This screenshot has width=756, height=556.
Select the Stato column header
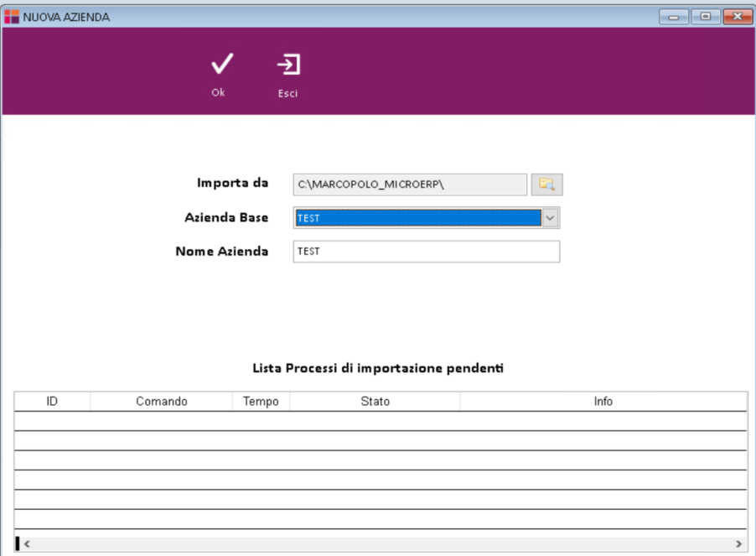(375, 402)
